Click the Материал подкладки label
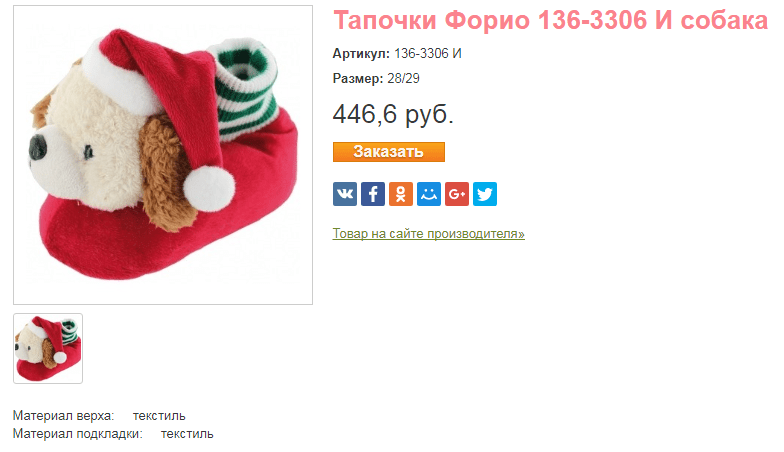Image resolution: width=784 pixels, height=452 pixels. tap(78, 434)
